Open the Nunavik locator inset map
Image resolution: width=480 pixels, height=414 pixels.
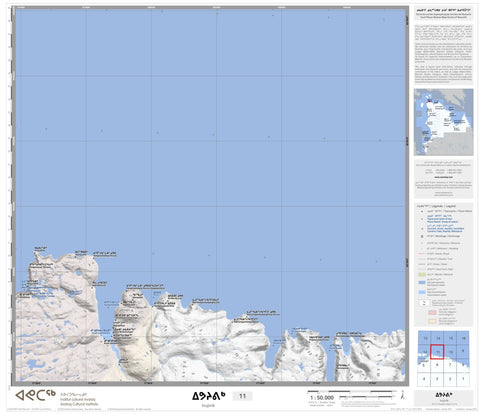point(444,122)
